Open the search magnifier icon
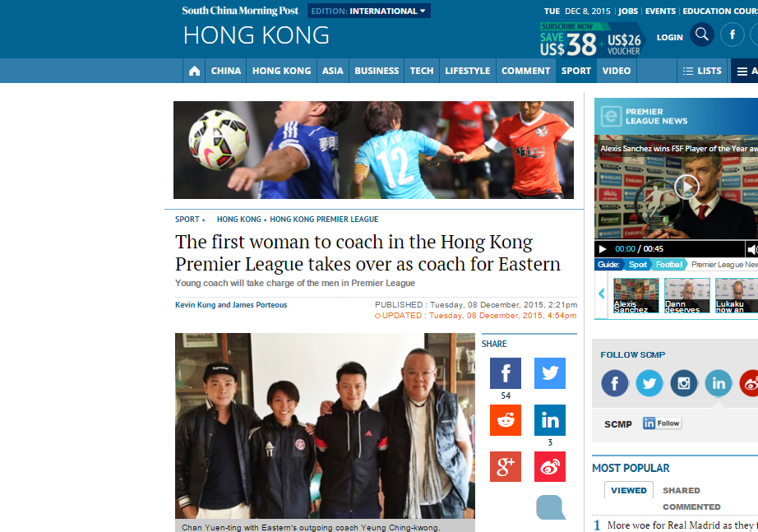Image resolution: width=758 pixels, height=532 pixels. tap(702, 35)
